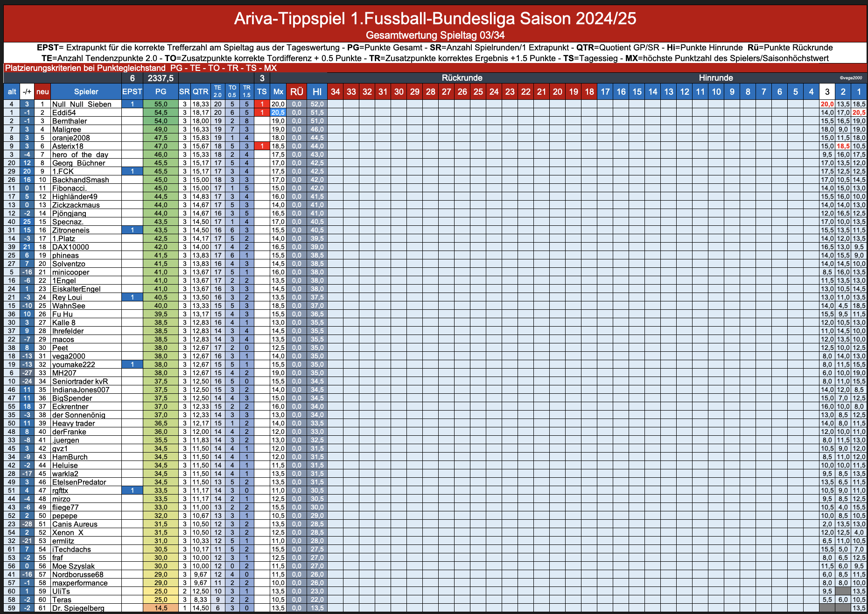Click player oranje2008

(86, 138)
